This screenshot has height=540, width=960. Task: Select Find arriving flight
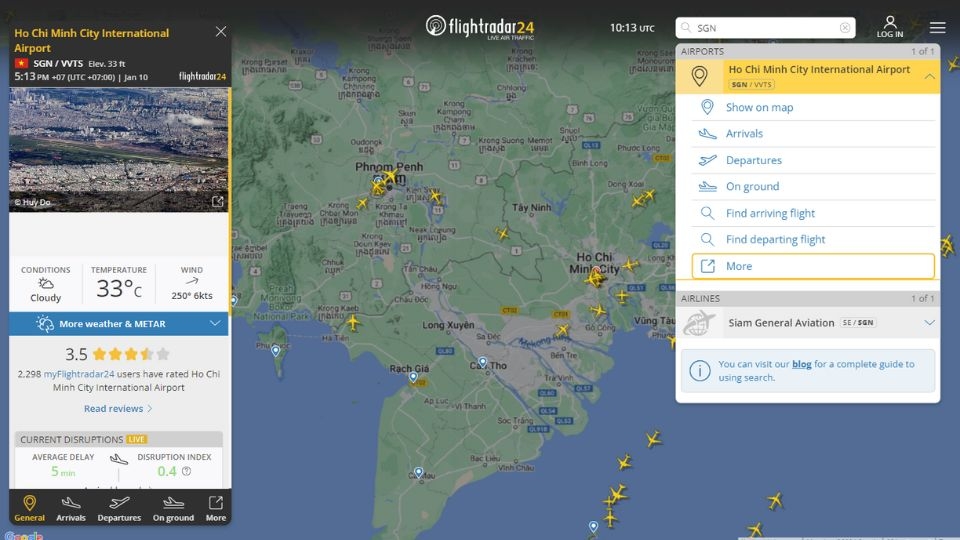pos(813,213)
